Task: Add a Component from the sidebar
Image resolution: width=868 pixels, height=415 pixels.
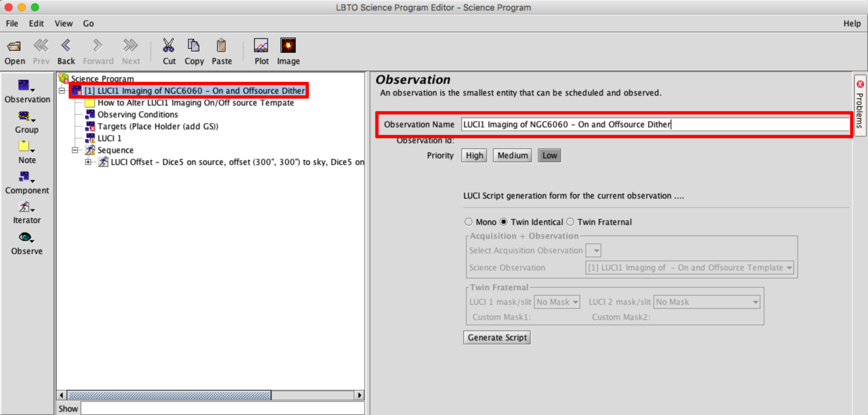Action: [x=27, y=183]
